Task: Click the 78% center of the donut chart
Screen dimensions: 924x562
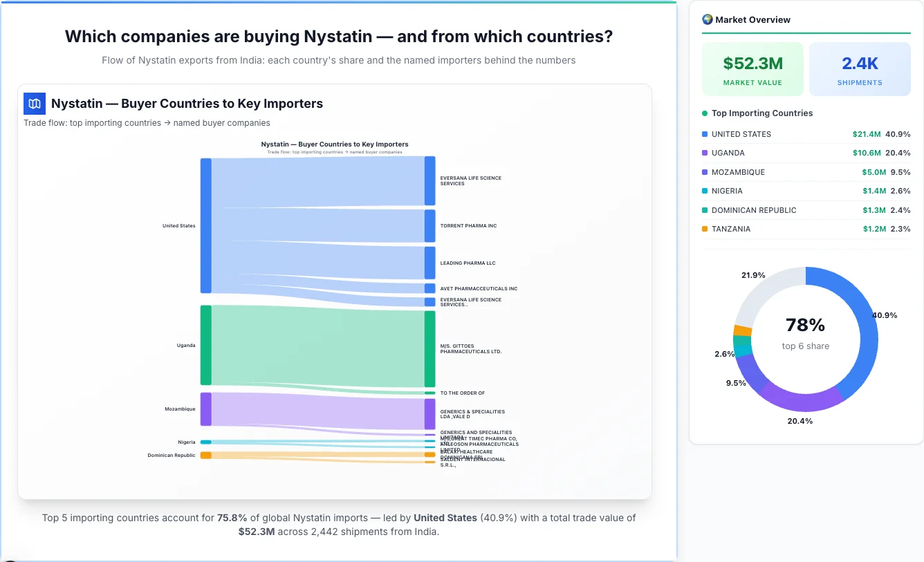Action: coord(805,324)
